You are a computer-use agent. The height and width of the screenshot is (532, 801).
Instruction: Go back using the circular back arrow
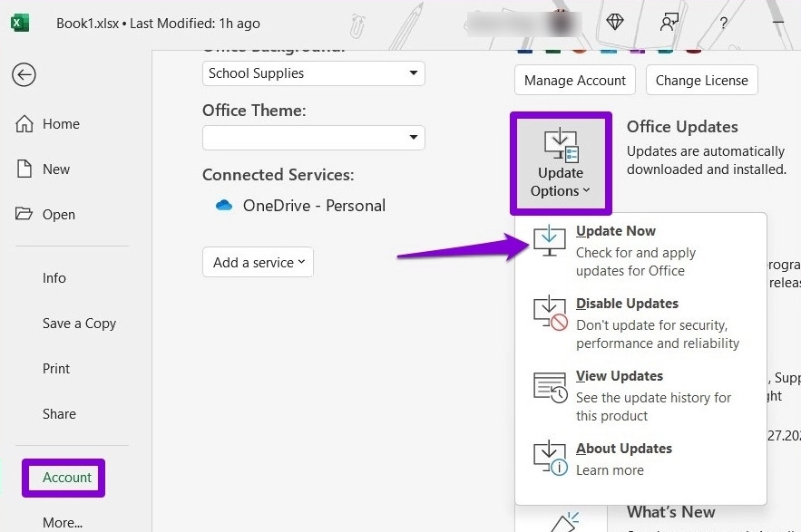pos(24,75)
